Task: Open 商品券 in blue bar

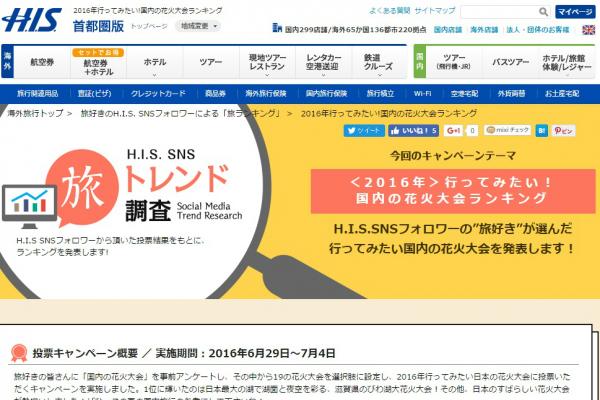Action: (215, 93)
